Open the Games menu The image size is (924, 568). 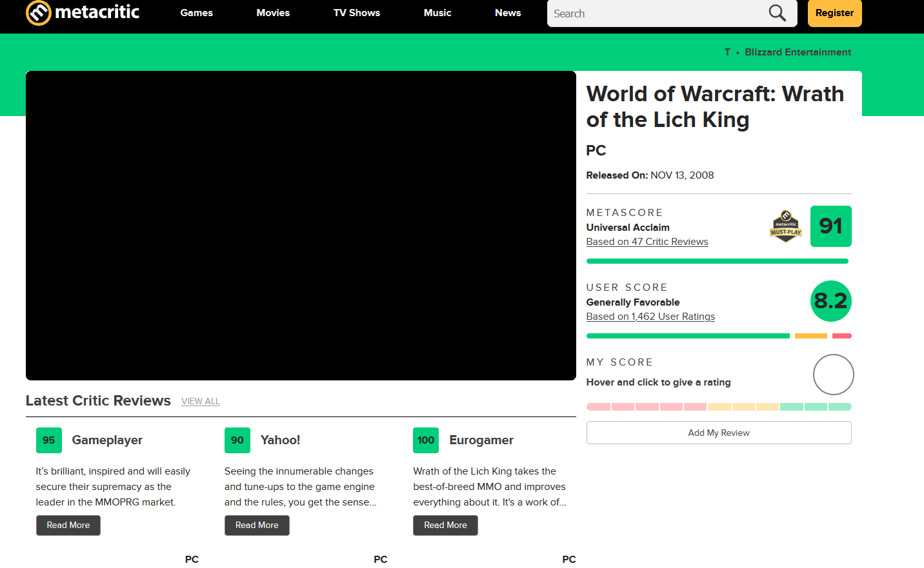click(x=196, y=13)
